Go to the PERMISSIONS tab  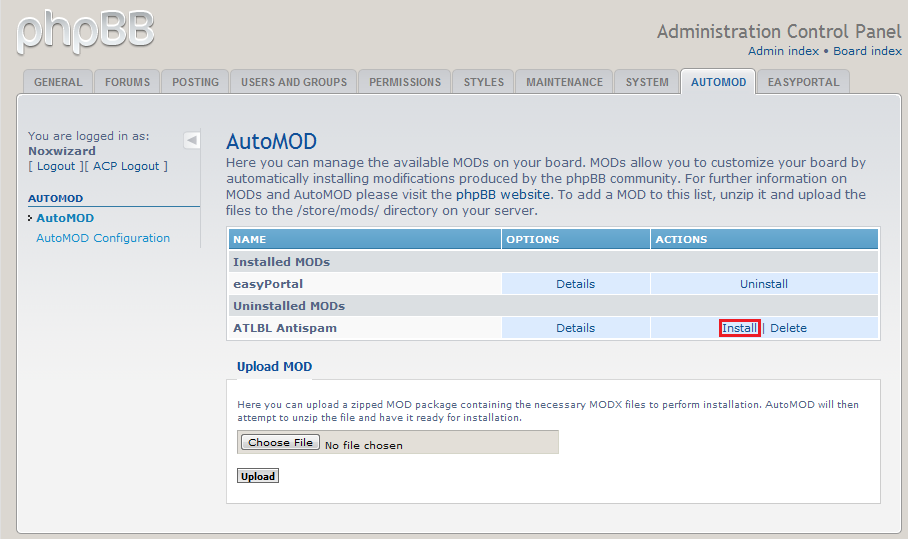(405, 82)
